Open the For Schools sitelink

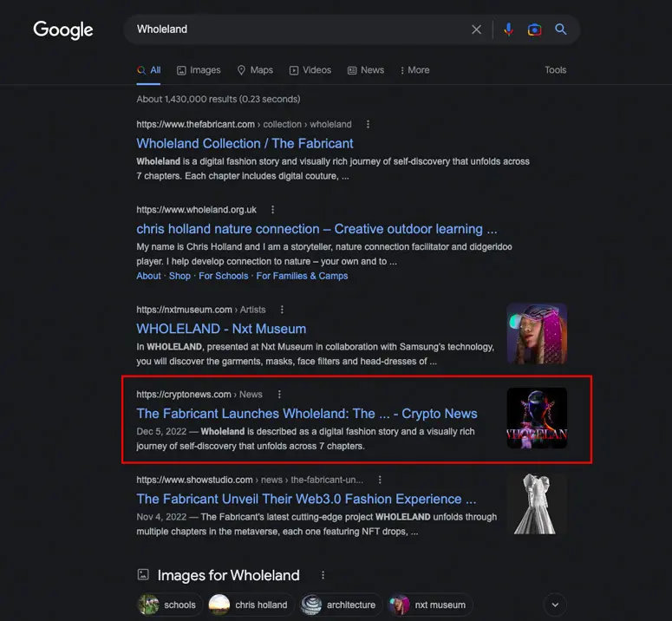(224, 276)
